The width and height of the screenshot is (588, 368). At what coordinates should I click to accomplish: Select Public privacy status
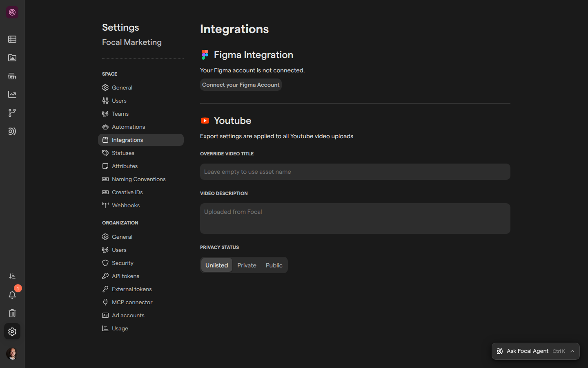pos(274,265)
